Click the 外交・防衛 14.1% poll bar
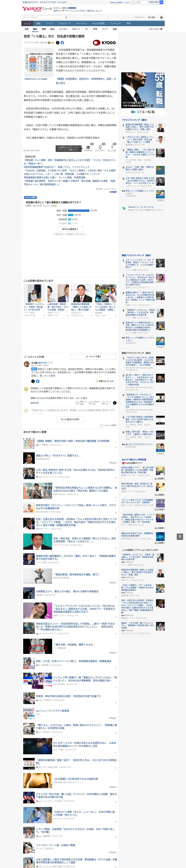 tap(71, 215)
